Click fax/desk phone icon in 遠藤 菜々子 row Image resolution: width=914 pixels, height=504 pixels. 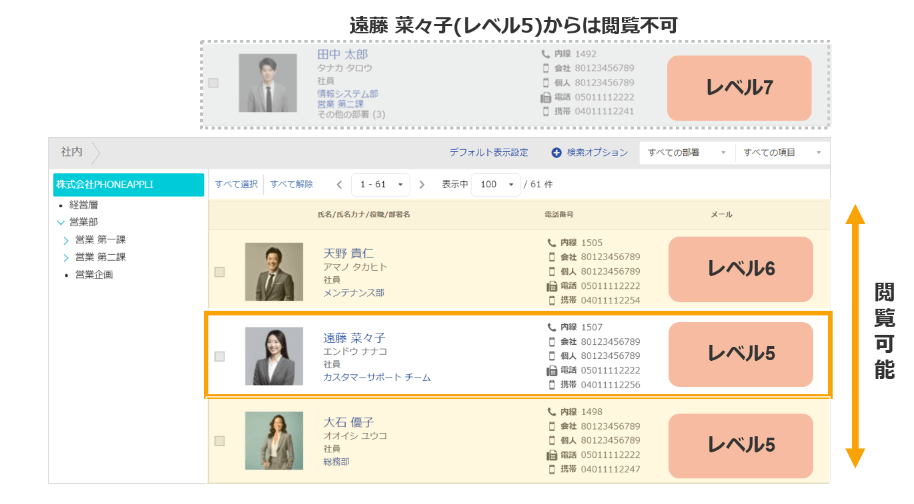coord(551,371)
